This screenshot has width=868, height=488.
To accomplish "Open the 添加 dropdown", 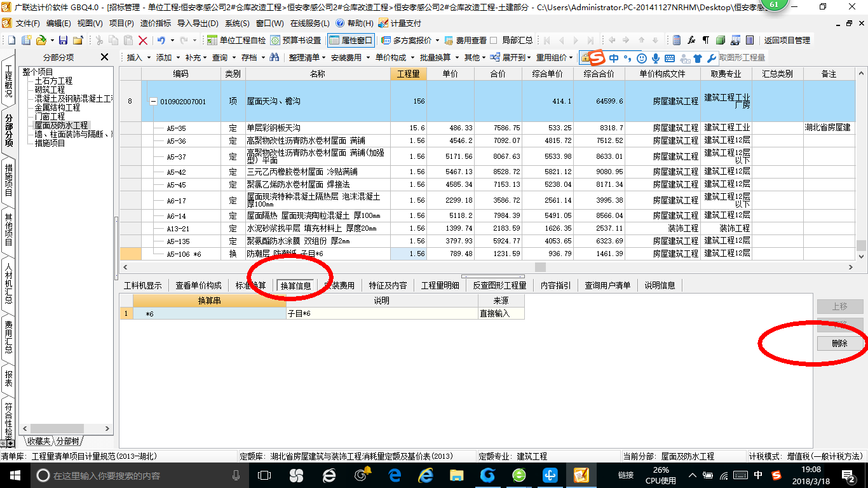I will (168, 57).
